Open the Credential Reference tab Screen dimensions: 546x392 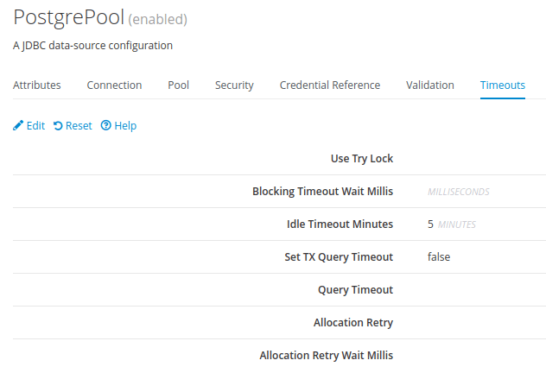tap(330, 85)
